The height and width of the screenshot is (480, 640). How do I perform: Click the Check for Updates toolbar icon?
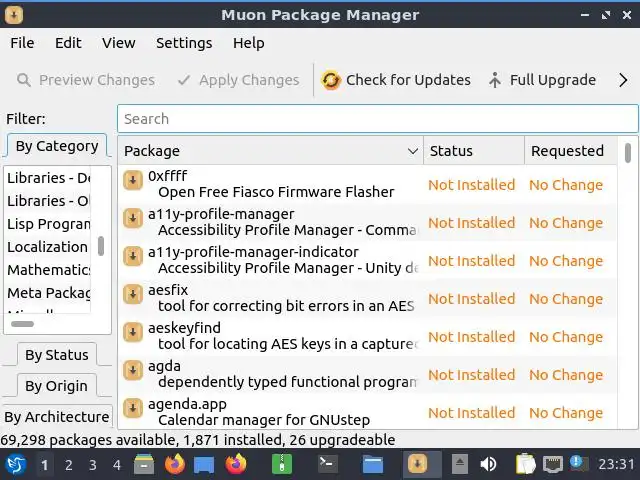point(331,80)
